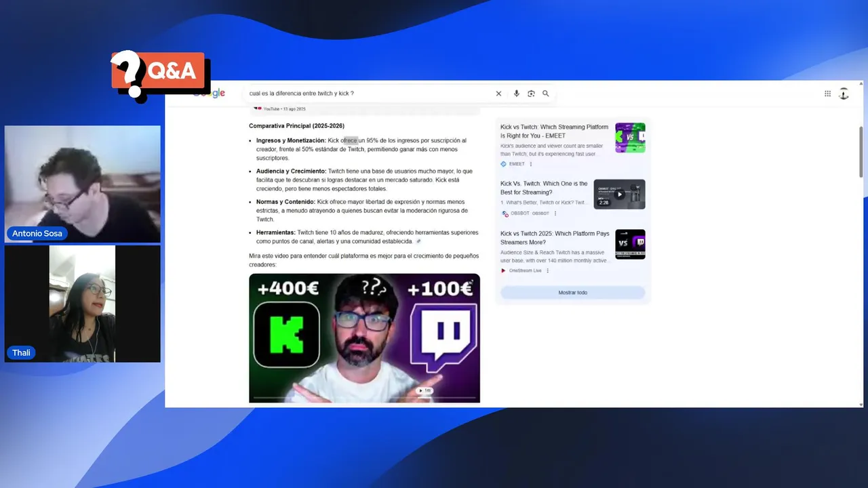Click the 'EMEET' source name

[517, 164]
